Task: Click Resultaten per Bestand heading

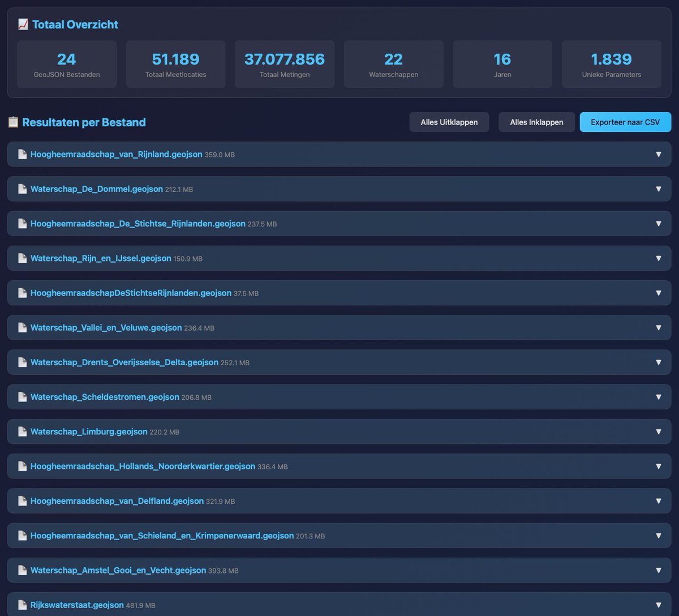Action: (x=84, y=122)
